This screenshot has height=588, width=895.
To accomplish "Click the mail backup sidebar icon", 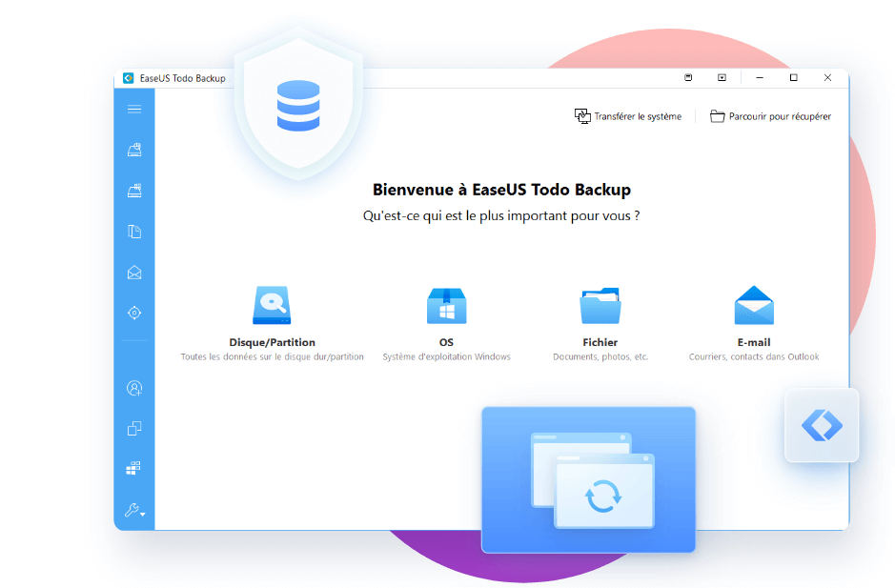I will click(134, 273).
